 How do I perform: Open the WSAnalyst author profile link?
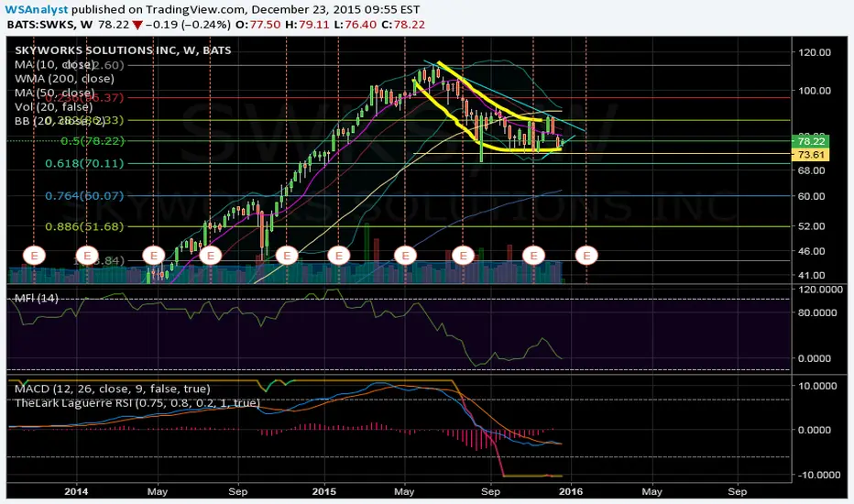[x=37, y=9]
